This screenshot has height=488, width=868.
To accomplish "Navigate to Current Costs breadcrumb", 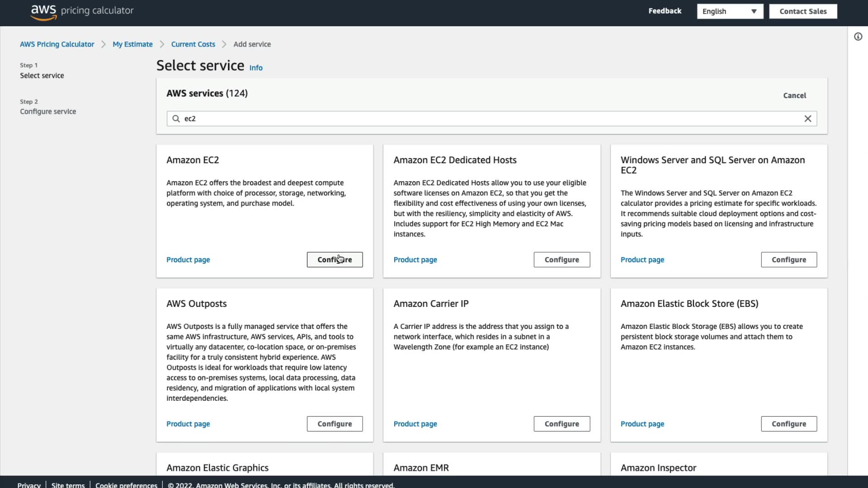I will coord(193,44).
